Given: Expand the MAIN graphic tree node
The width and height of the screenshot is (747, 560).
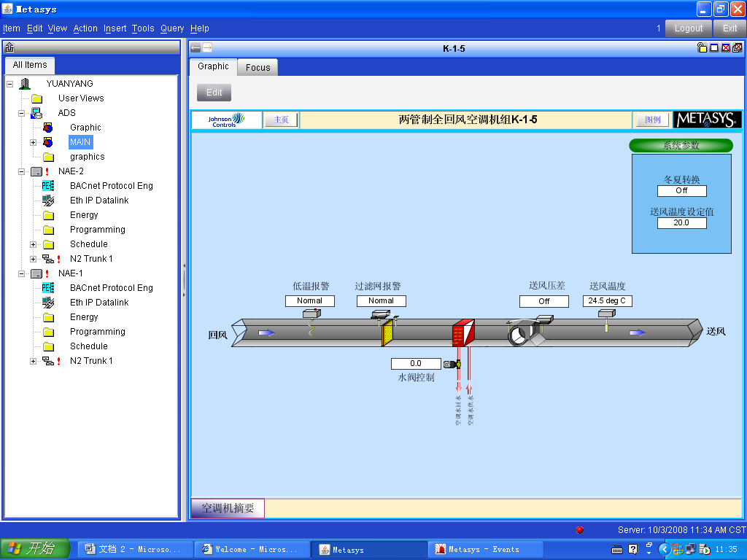Looking at the screenshot, I should [x=33, y=142].
